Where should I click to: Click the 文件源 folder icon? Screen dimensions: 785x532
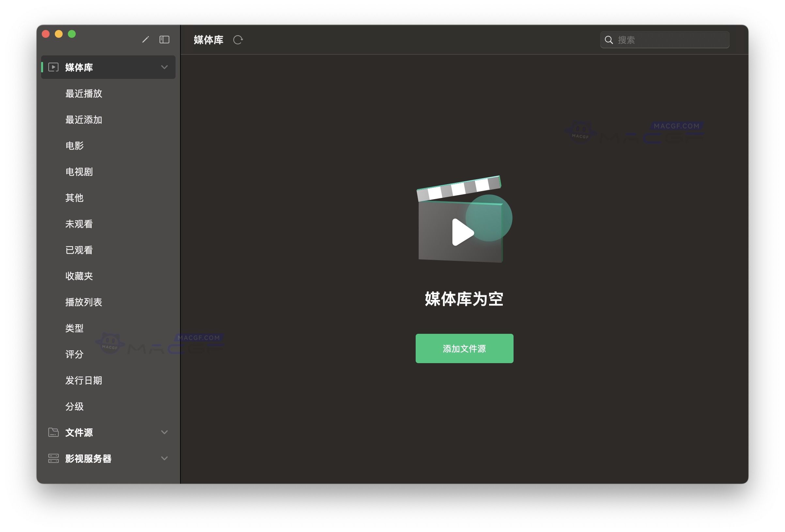click(x=54, y=433)
